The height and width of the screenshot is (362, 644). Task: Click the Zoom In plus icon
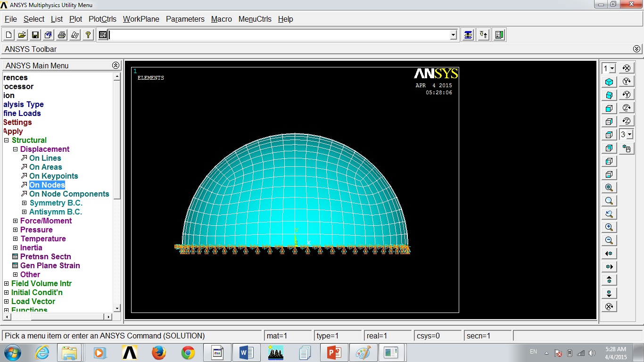tap(609, 227)
